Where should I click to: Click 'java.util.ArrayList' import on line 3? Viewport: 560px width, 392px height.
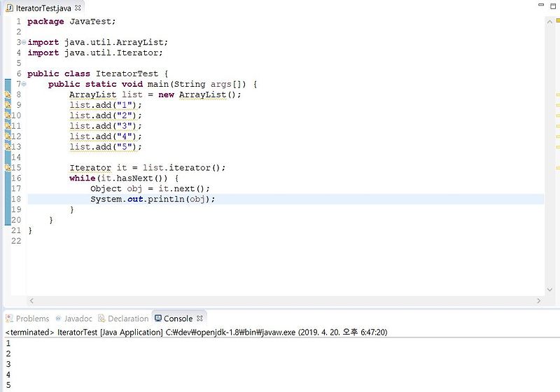[114, 42]
